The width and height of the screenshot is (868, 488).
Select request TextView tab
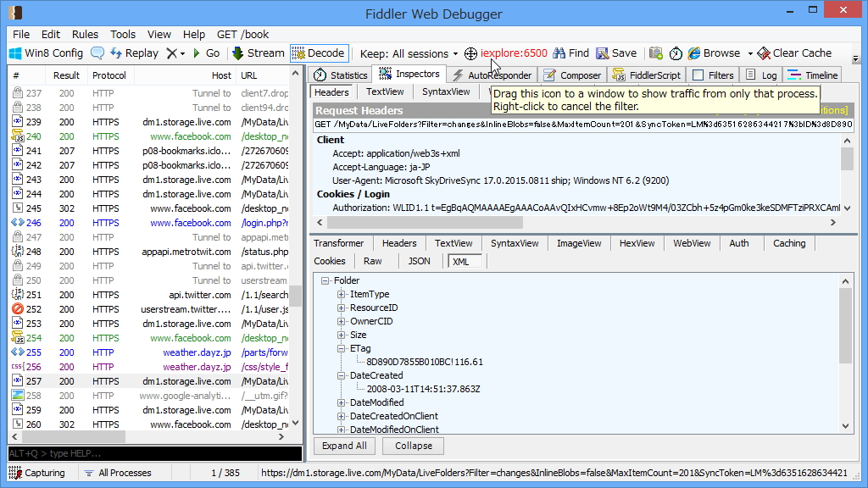(385, 91)
